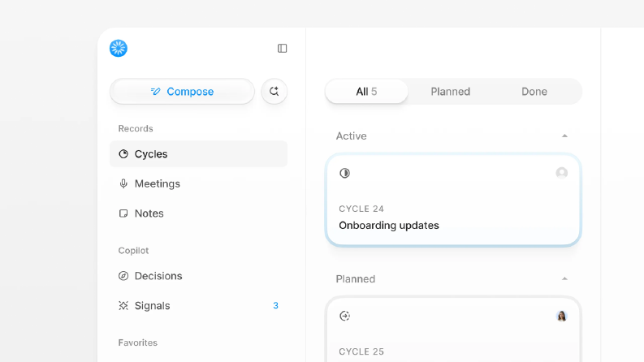This screenshot has width=644, height=362.
Task: Switch to the Planned tab
Action: point(450,91)
